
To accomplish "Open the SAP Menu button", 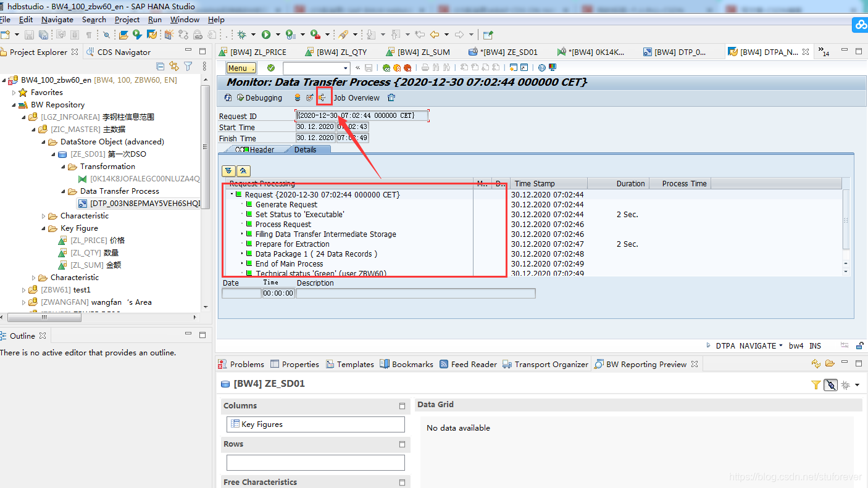I will (241, 68).
